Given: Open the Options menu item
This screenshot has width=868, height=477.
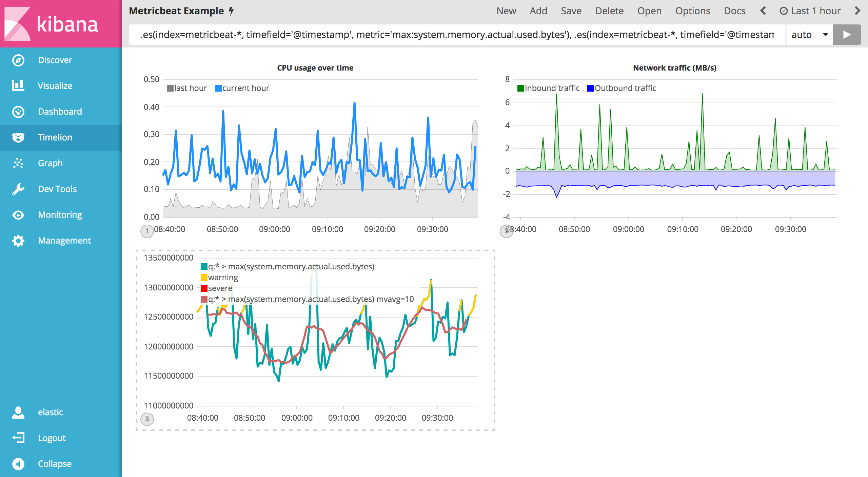Looking at the screenshot, I should click(x=692, y=11).
